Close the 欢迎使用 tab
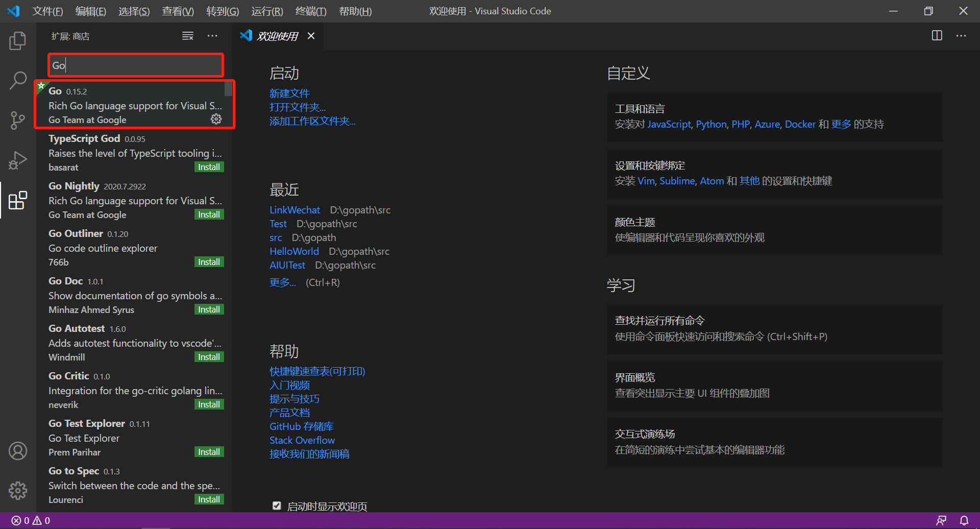 coord(311,36)
